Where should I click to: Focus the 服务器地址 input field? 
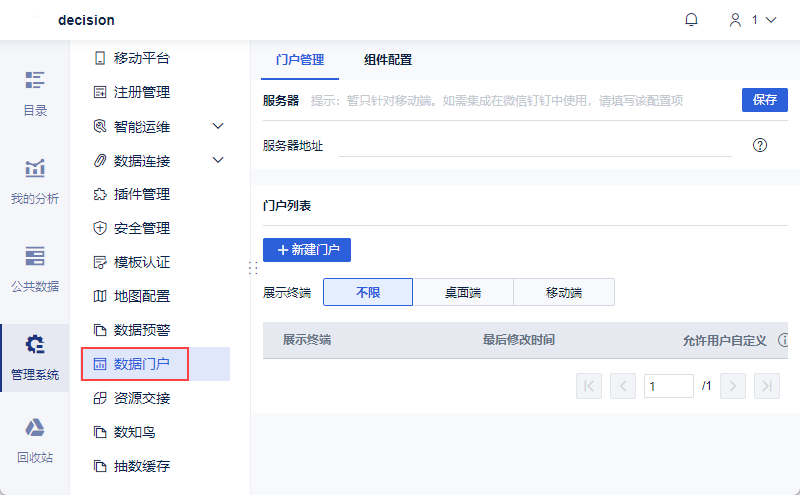[x=535, y=146]
